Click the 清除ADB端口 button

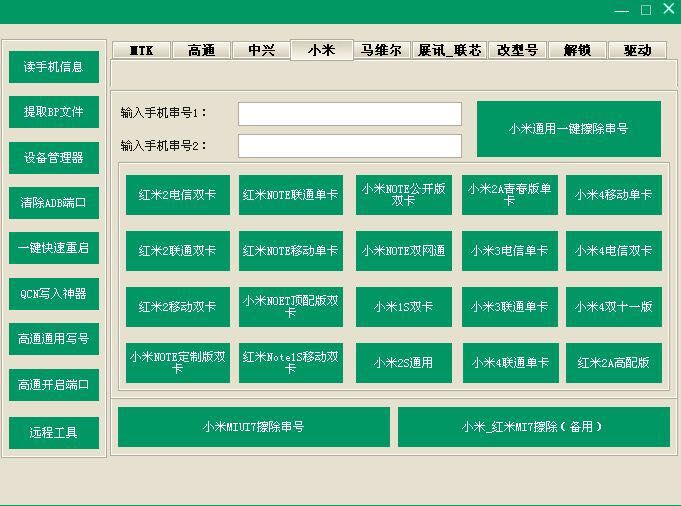54,203
